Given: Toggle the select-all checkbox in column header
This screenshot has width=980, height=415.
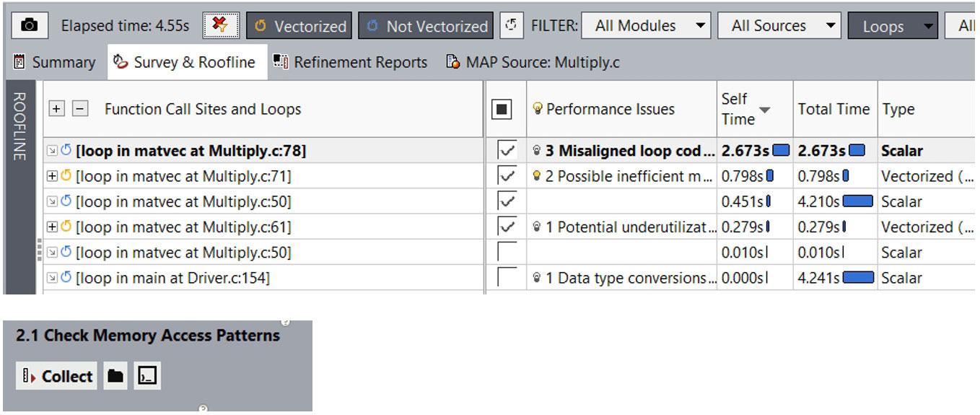Looking at the screenshot, I should 502,110.
